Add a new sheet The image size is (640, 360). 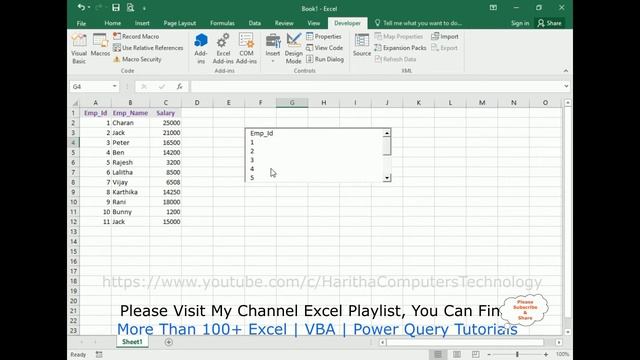169,342
